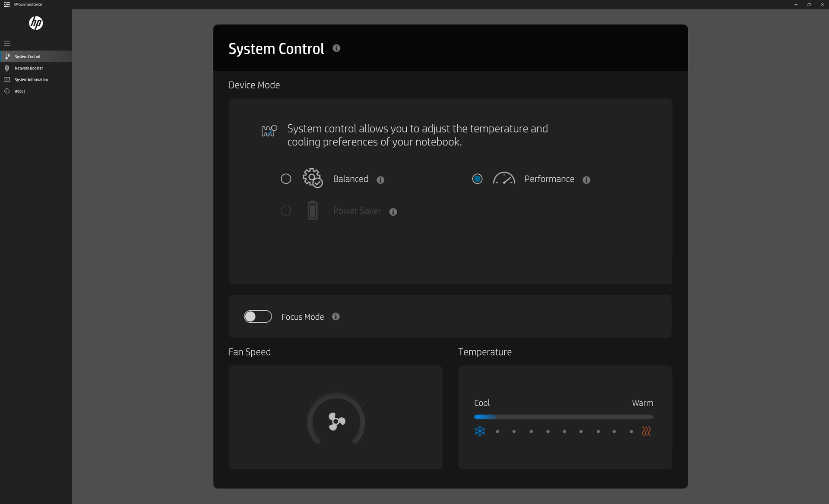The image size is (829, 504).
Task: Click the Balanced gear icon
Action: coord(313,178)
